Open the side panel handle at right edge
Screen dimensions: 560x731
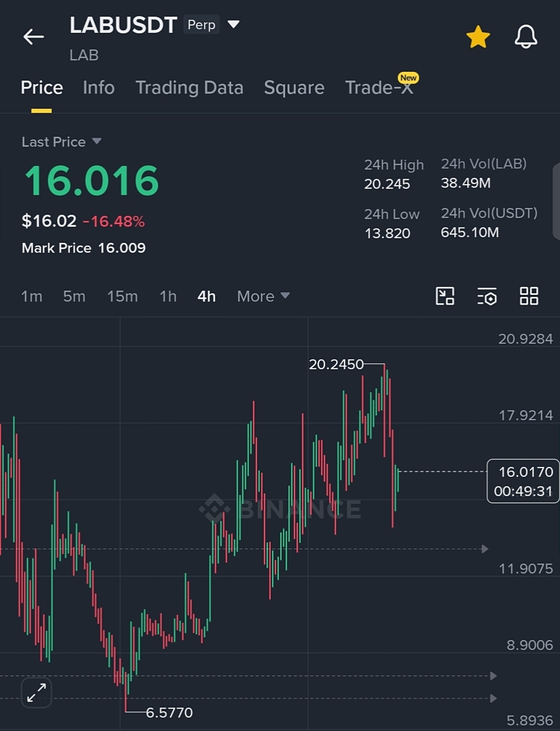(x=556, y=201)
